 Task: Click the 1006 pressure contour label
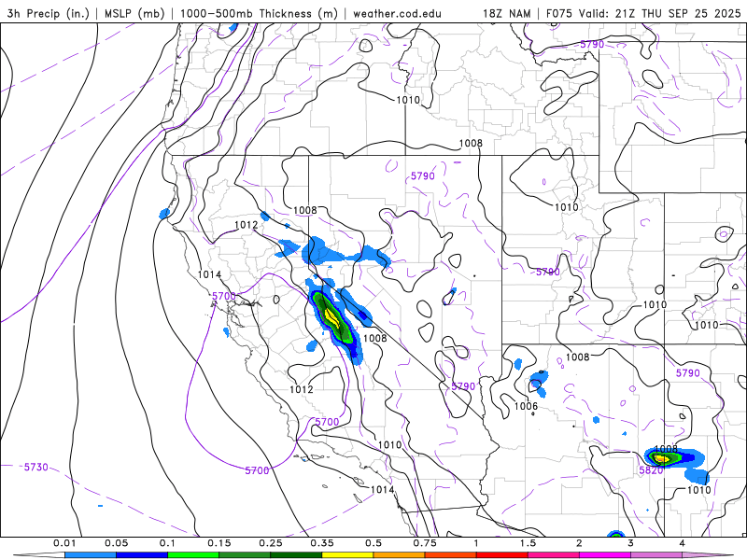526,406
